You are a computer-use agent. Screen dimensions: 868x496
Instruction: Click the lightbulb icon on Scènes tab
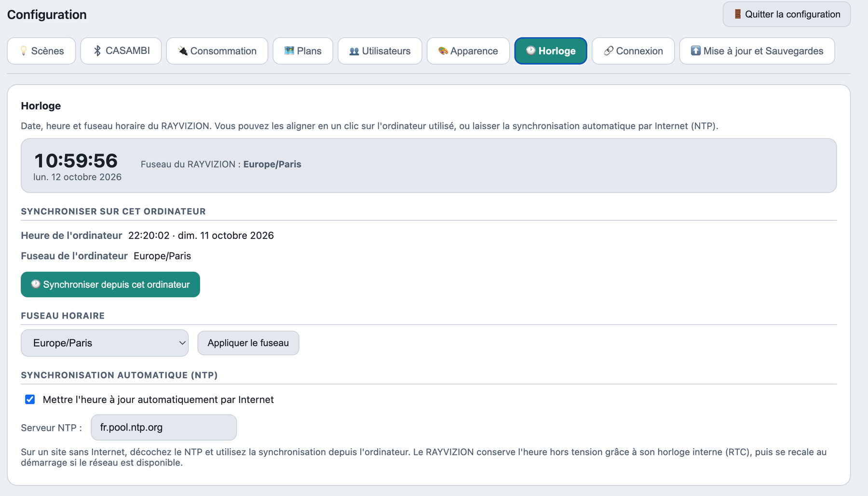[23, 51]
